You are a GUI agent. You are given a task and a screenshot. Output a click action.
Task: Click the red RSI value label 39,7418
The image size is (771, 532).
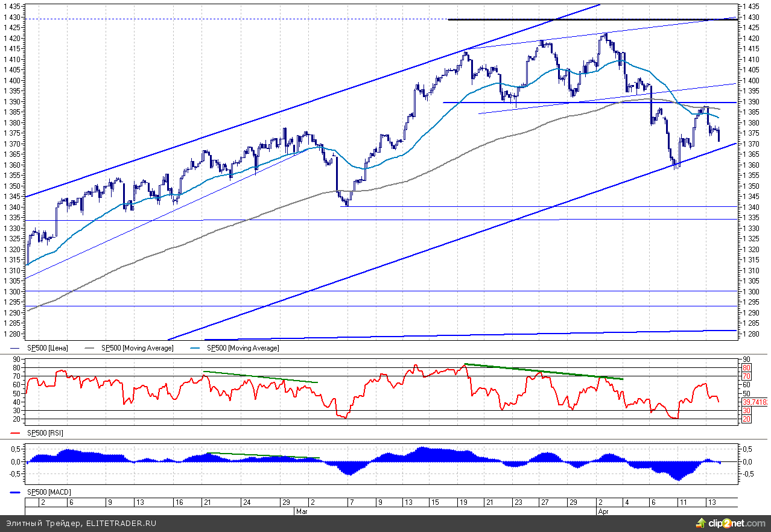pyautogui.click(x=755, y=401)
